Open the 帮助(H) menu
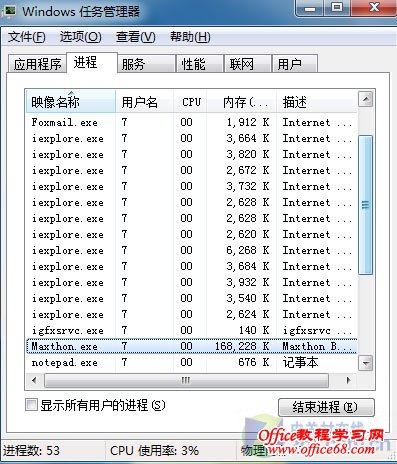The width and height of the screenshot is (397, 464). coord(190,37)
